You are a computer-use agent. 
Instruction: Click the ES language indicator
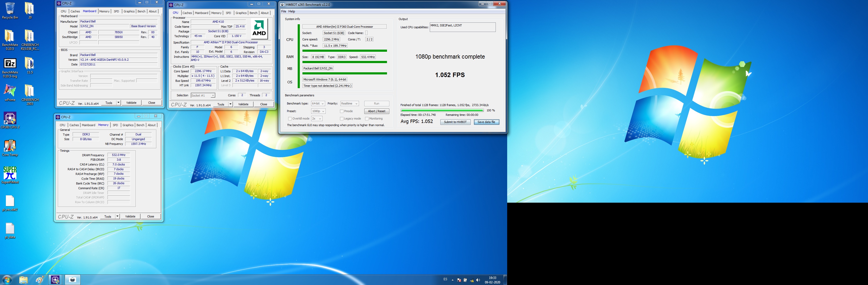point(445,279)
